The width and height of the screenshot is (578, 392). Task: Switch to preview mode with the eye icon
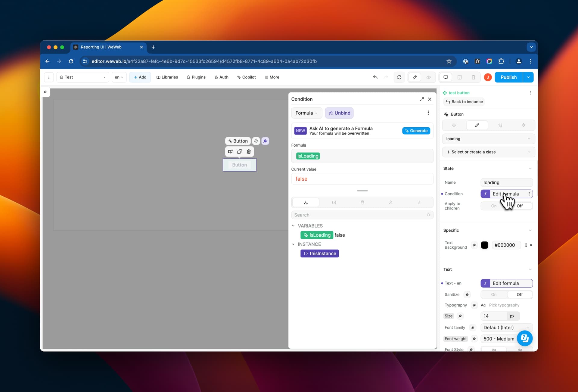tap(428, 77)
